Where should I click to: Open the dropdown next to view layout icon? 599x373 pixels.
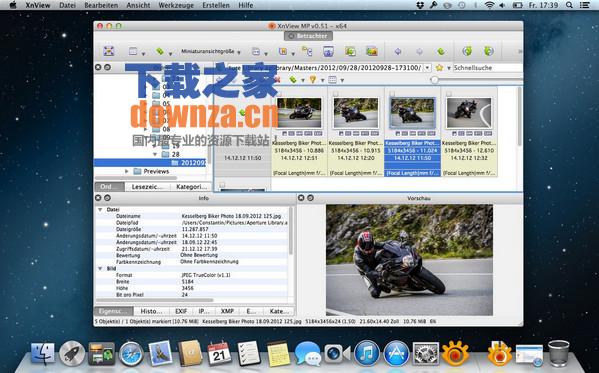coord(143,54)
